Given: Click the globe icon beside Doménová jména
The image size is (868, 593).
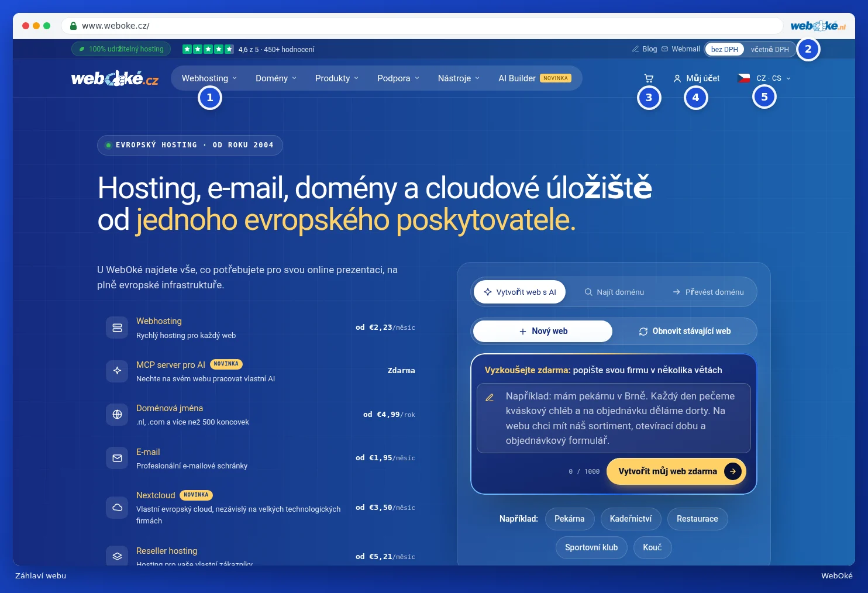Looking at the screenshot, I should point(117,415).
